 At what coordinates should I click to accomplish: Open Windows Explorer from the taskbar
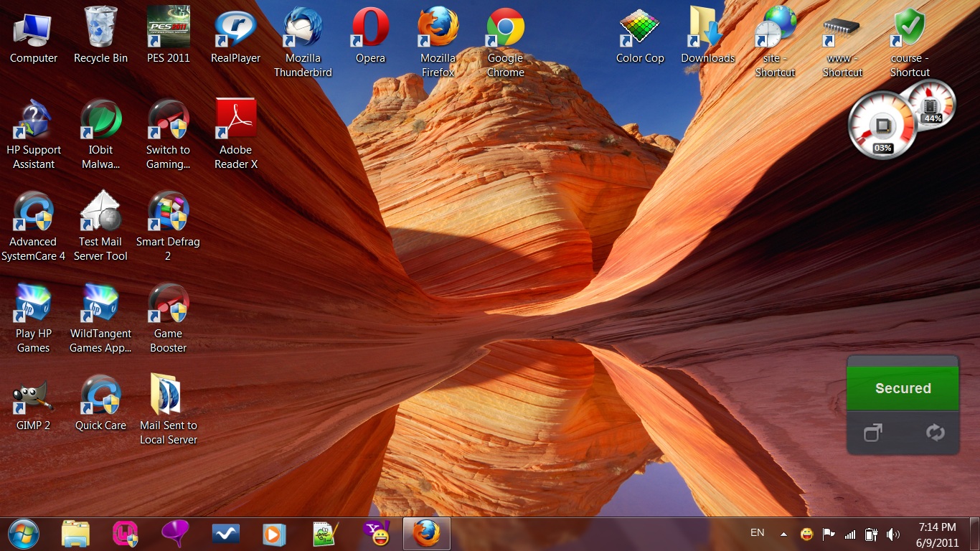coord(75,534)
